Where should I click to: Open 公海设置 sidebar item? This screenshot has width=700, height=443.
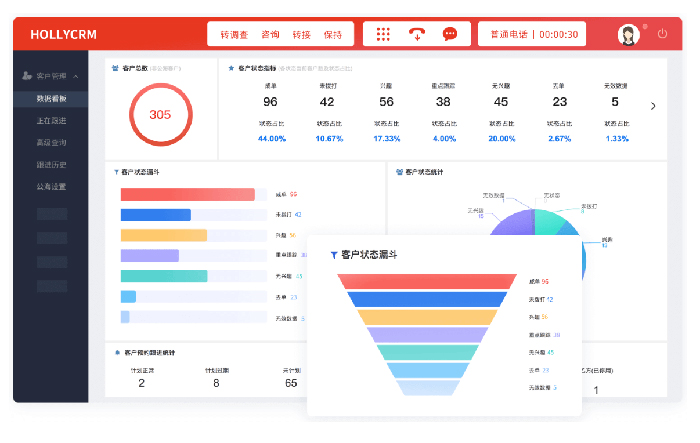pyautogui.click(x=51, y=186)
